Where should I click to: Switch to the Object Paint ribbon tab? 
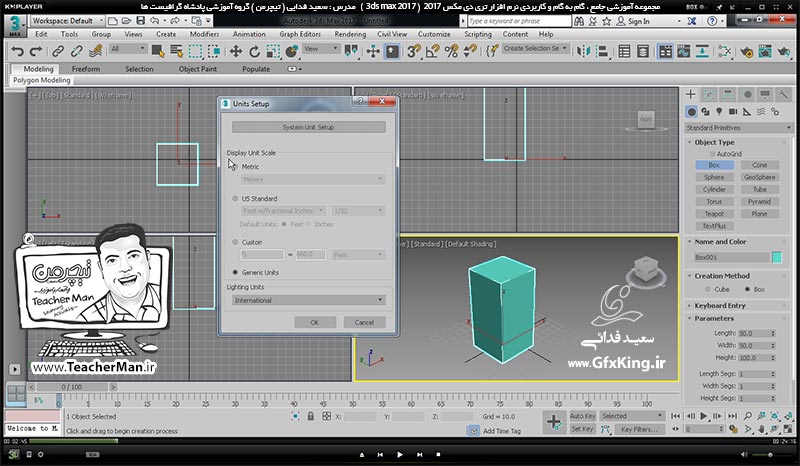point(197,69)
